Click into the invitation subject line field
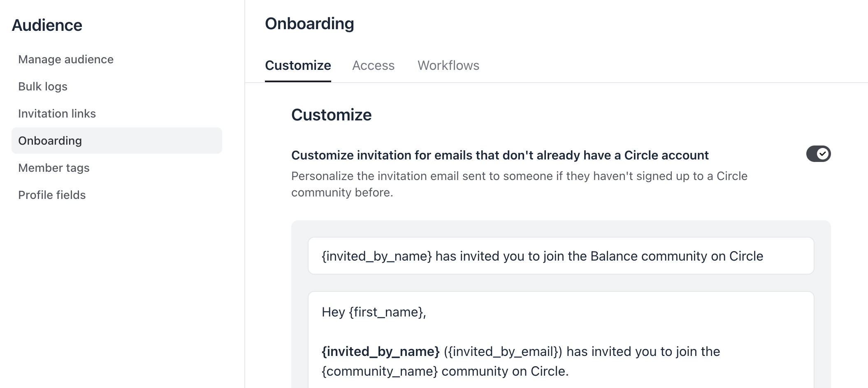868x388 pixels. click(x=561, y=256)
